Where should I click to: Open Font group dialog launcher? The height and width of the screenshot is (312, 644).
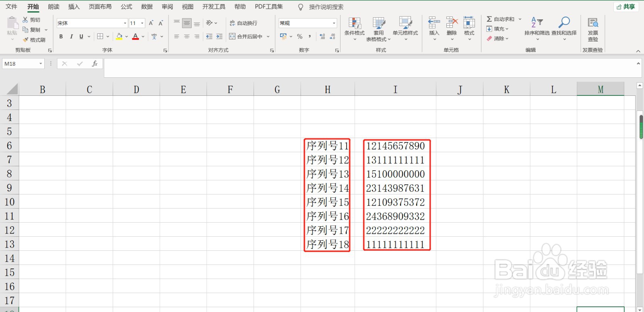click(165, 51)
